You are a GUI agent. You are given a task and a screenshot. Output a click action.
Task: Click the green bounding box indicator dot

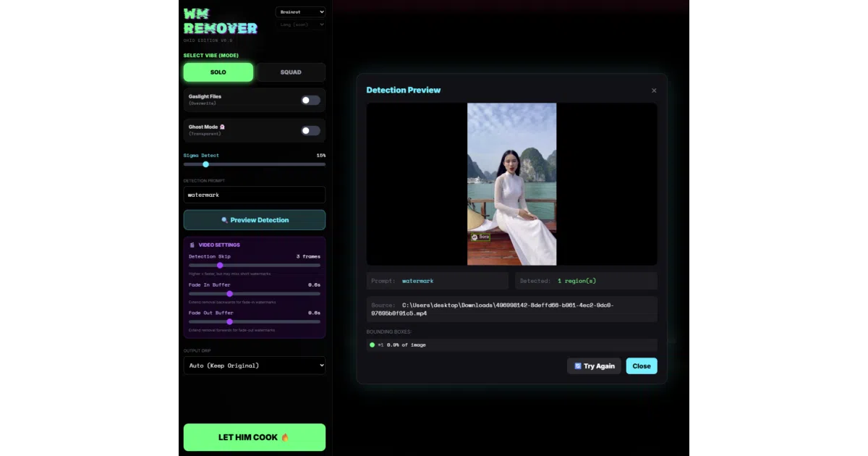[x=373, y=345]
